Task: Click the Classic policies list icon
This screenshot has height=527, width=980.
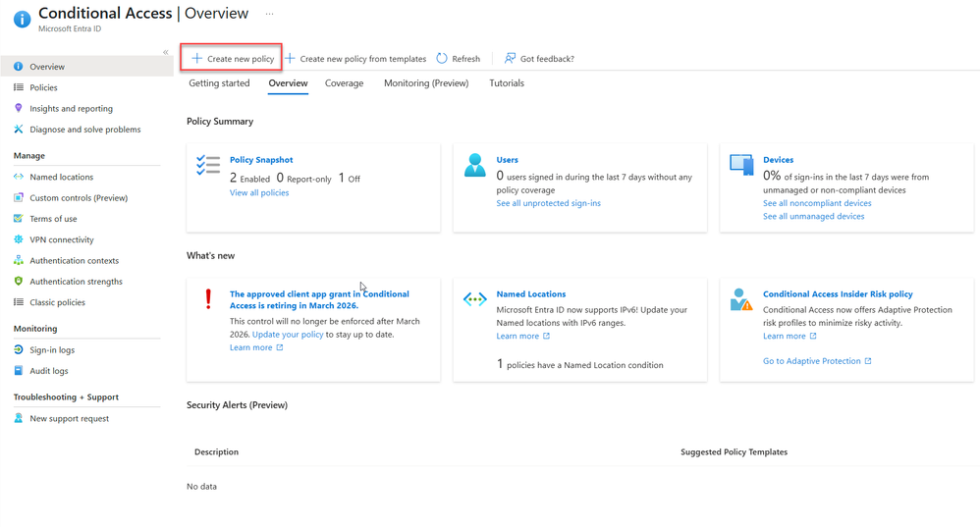Action: point(18,302)
